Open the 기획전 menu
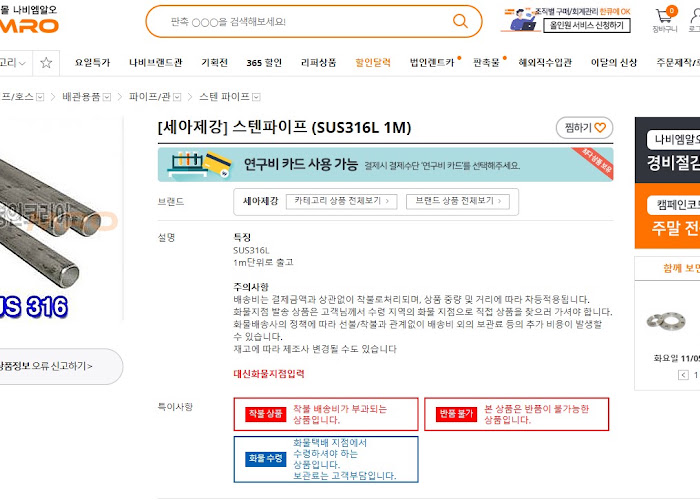This screenshot has height=500, width=700. point(214,62)
